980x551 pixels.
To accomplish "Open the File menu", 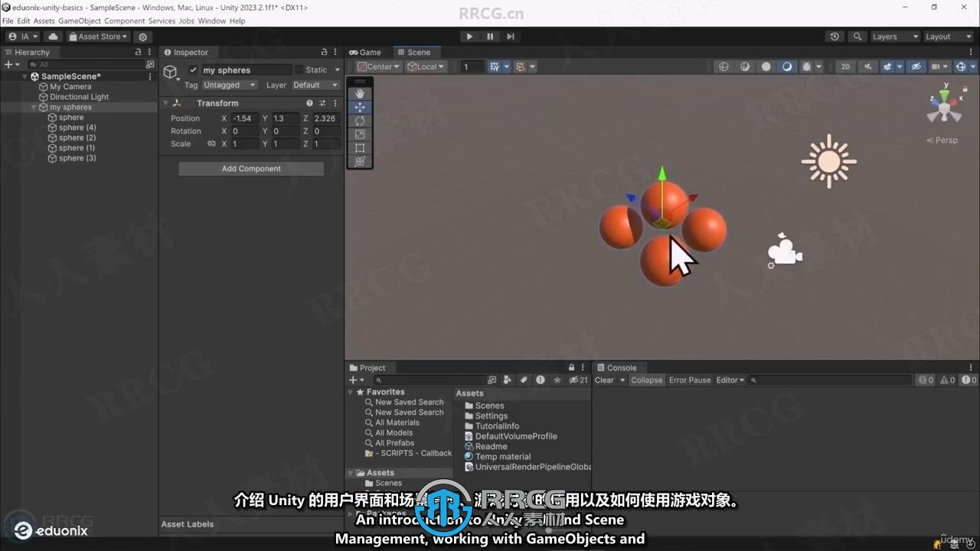I will tap(8, 21).
